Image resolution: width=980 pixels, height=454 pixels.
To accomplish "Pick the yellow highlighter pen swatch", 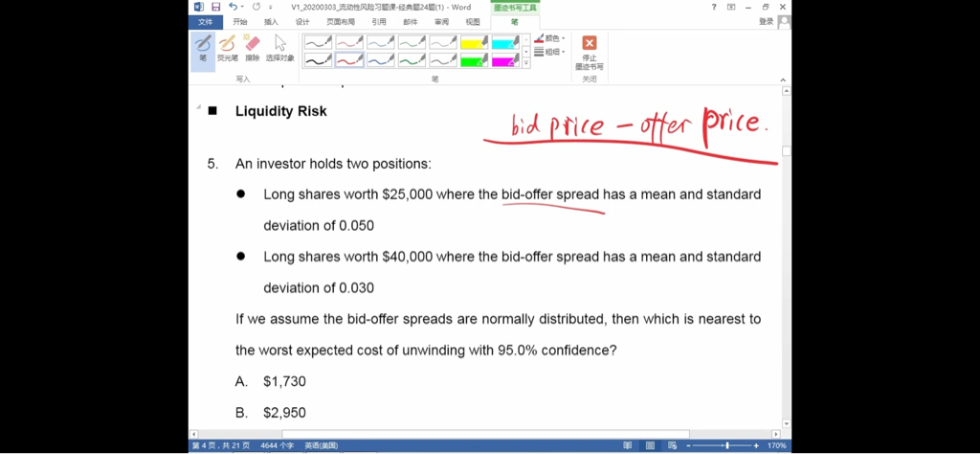I will point(474,42).
